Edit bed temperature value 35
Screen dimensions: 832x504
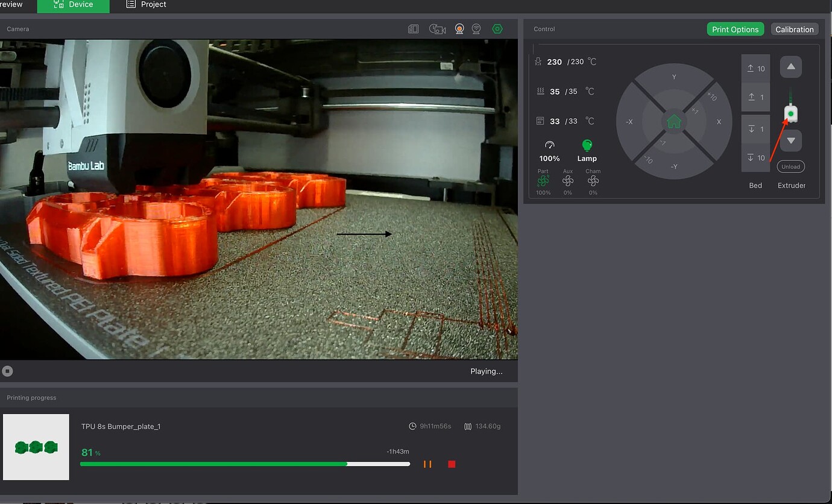(555, 92)
